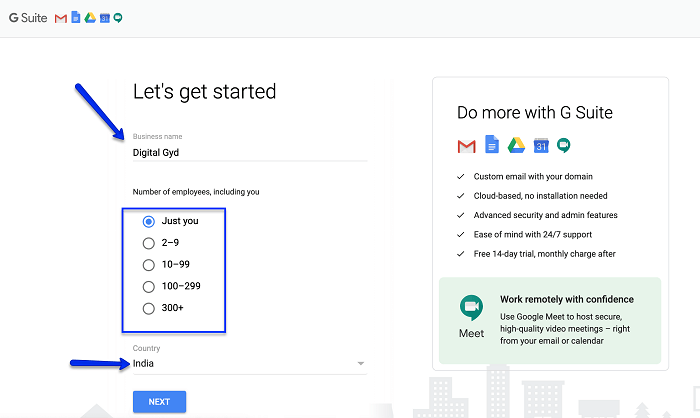Click the 'Let's get started' heading
This screenshot has width=700, height=418.
pos(204,92)
